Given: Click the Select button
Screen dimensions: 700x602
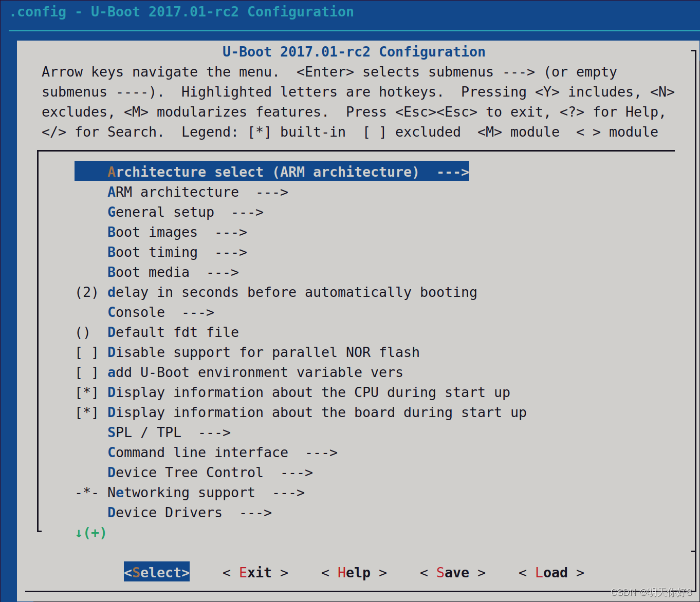Looking at the screenshot, I should point(157,572).
